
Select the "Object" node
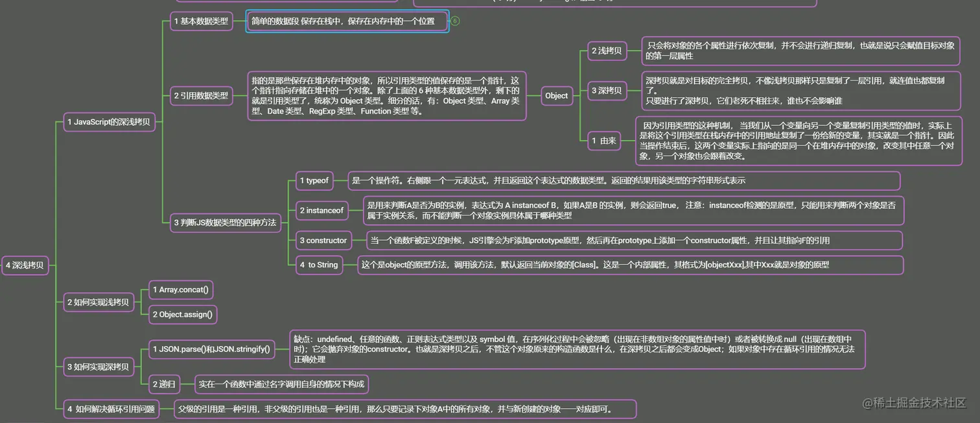(x=556, y=95)
